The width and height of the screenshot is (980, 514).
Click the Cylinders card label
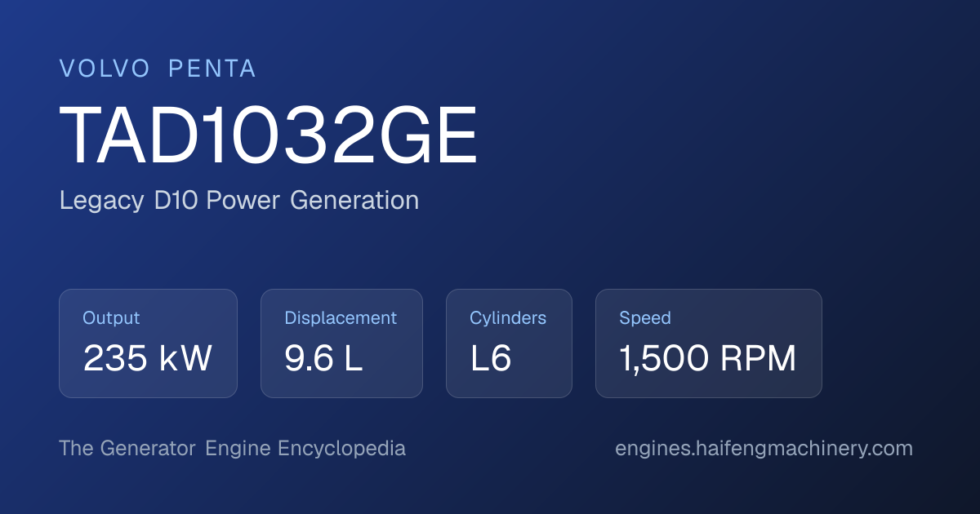[508, 318]
